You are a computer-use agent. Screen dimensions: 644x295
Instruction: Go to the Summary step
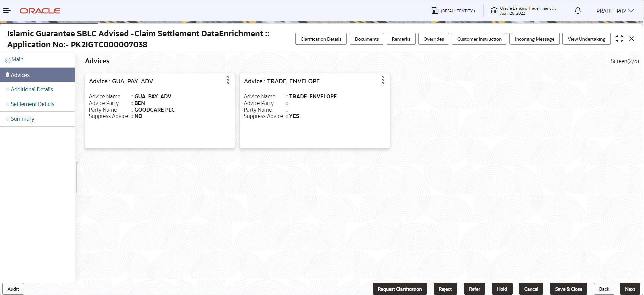tap(22, 119)
